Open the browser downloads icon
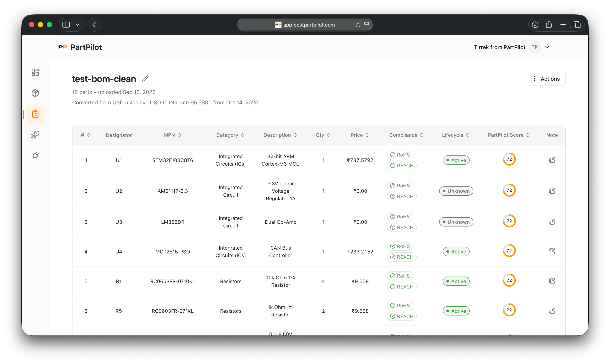The image size is (610, 364). pyautogui.click(x=535, y=25)
